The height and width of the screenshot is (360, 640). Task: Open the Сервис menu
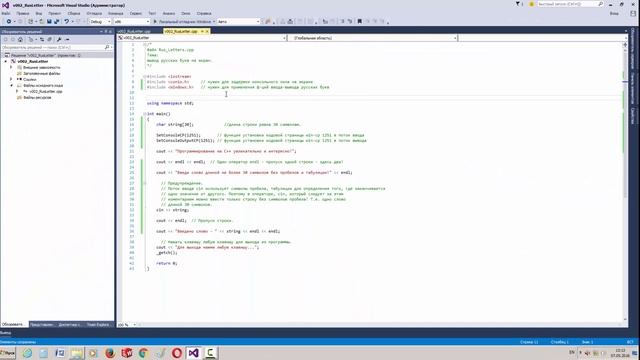[136, 13]
